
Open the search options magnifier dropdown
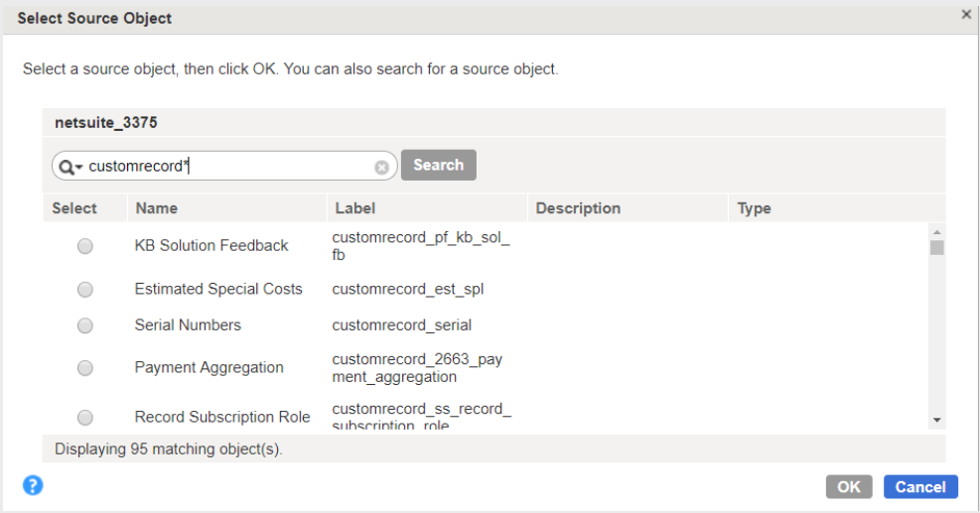pos(70,167)
